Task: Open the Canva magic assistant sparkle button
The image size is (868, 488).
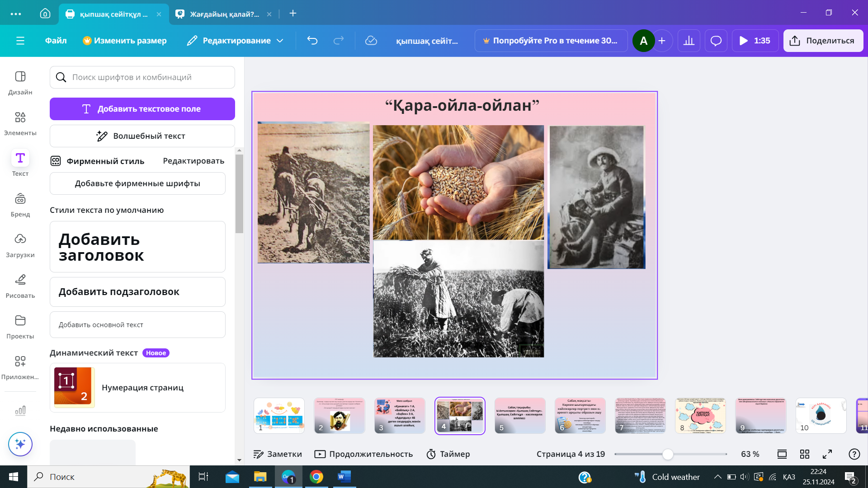Action: pos(20,444)
